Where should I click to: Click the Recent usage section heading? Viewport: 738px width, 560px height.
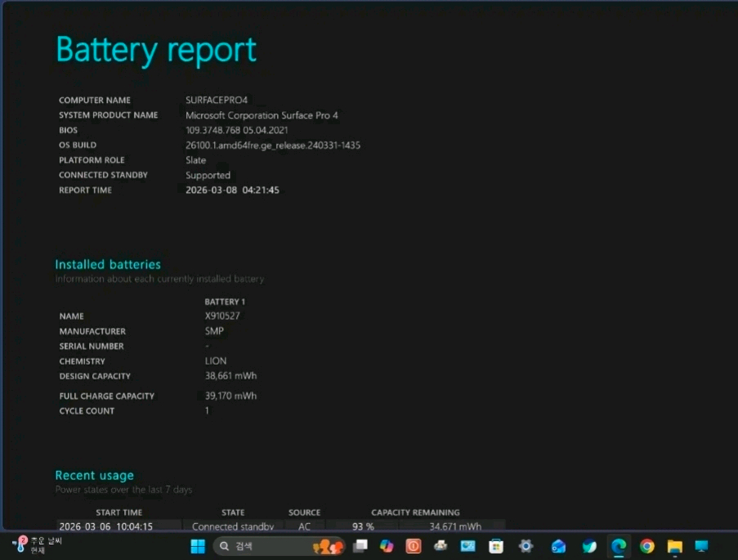click(x=94, y=475)
